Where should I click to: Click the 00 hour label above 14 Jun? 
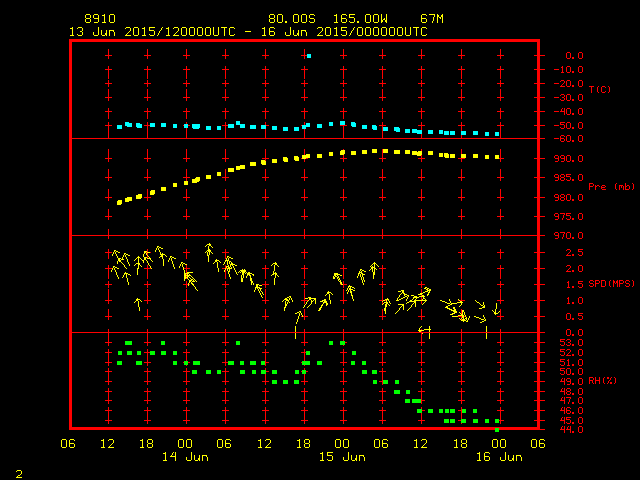click(185, 444)
